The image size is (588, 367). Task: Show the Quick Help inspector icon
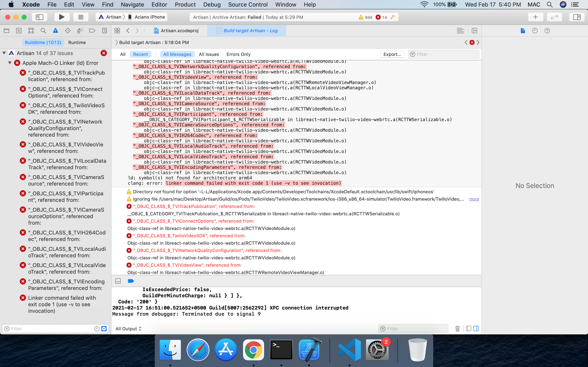547,31
